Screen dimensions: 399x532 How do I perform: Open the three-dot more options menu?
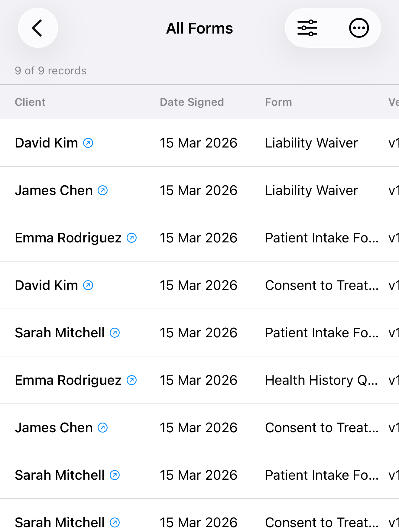[358, 28]
